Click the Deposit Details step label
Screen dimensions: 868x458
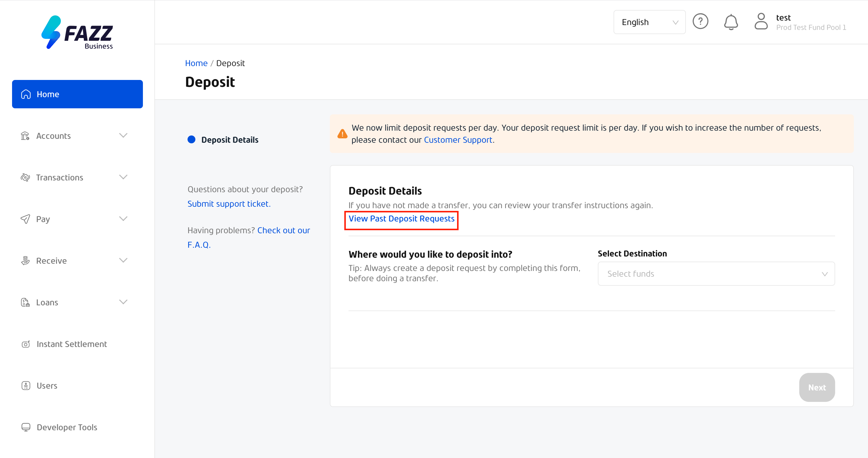point(230,140)
